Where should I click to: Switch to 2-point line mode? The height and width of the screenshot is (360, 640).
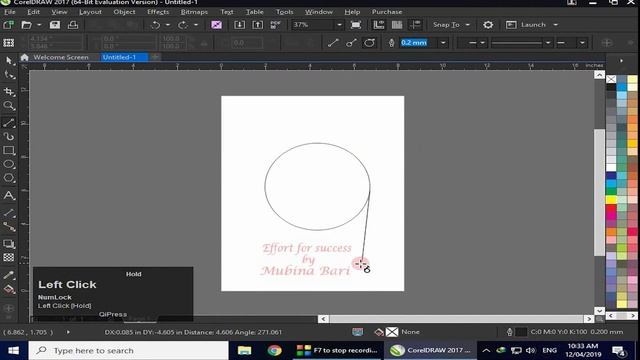[333, 42]
